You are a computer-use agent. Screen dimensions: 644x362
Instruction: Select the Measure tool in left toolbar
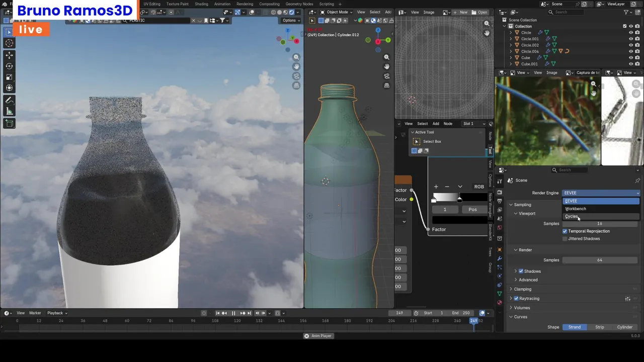click(9, 111)
